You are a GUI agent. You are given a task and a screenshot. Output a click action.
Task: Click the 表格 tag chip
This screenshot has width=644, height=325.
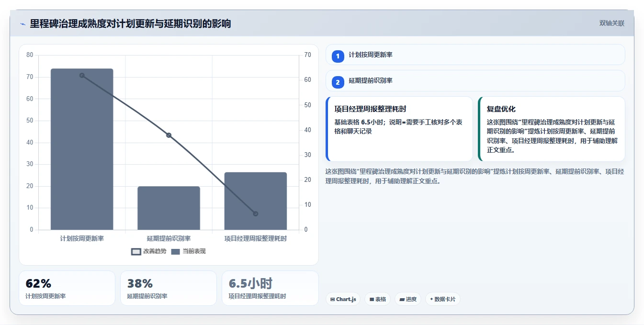click(378, 299)
